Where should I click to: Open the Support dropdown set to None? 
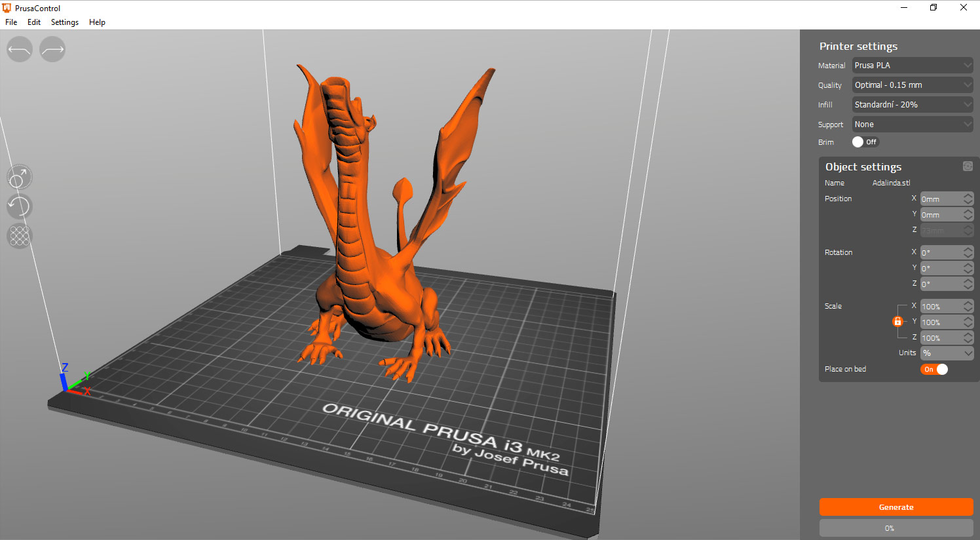(913, 124)
